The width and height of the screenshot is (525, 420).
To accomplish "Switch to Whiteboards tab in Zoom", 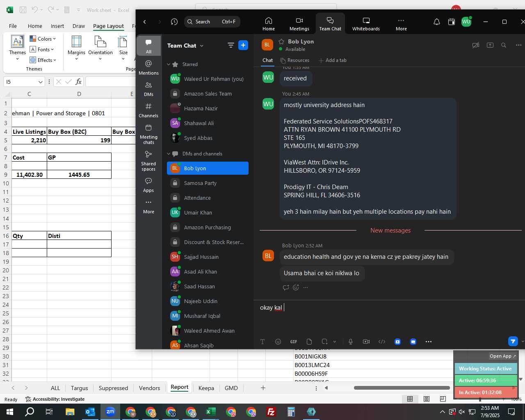I will click(x=366, y=24).
